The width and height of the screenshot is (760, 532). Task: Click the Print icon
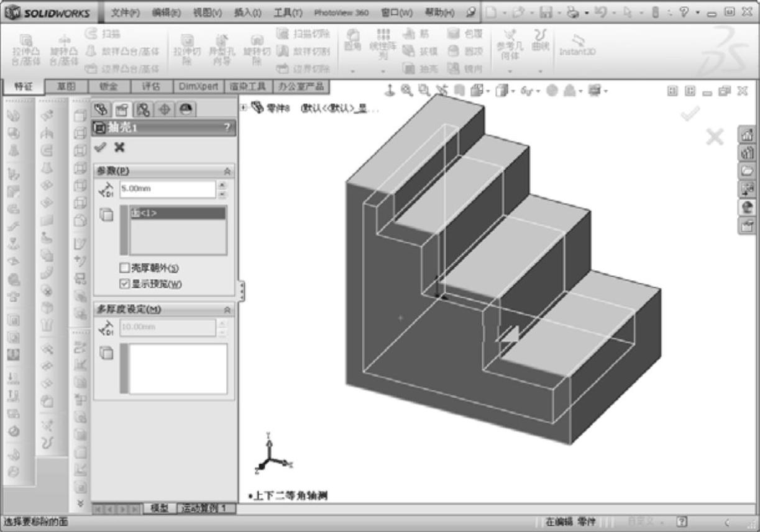point(573,12)
